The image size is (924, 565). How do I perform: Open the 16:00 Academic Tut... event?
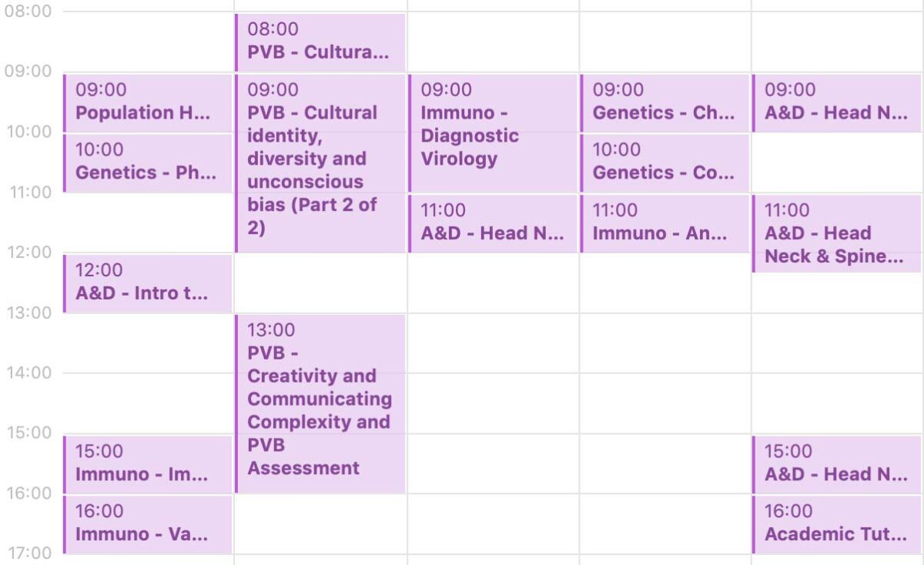coord(837,524)
